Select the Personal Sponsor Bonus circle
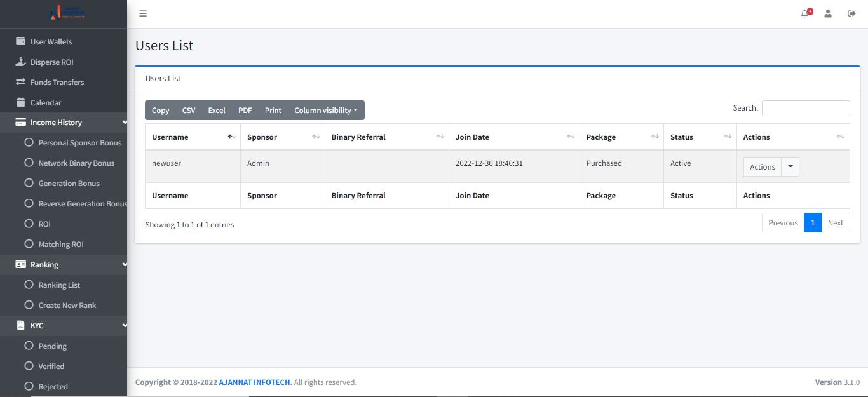 [x=29, y=142]
